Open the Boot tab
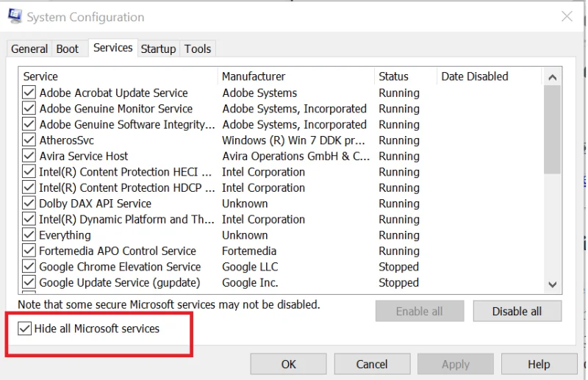Image resolution: width=588 pixels, height=380 pixels. [x=68, y=49]
